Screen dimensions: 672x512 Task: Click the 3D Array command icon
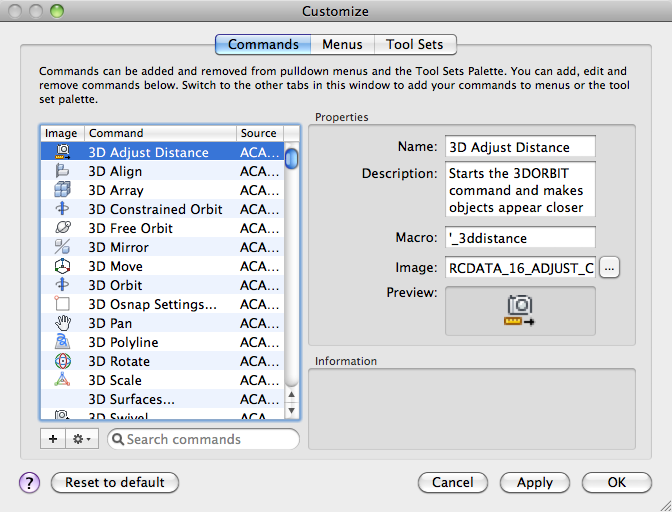point(61,191)
